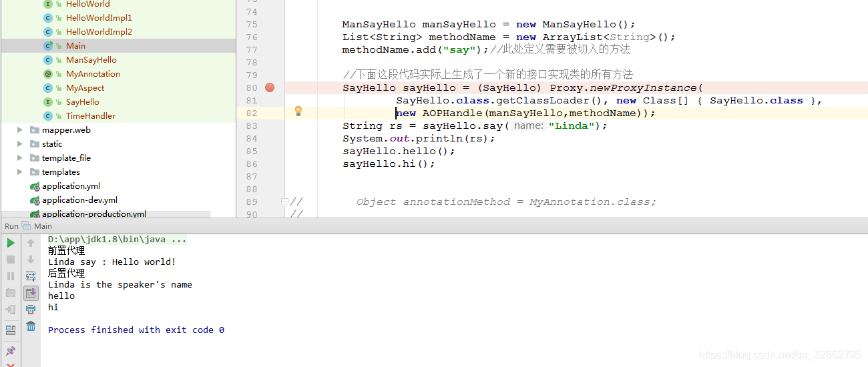868x367 pixels.
Task: Clear console with the trash icon
Action: click(31, 326)
